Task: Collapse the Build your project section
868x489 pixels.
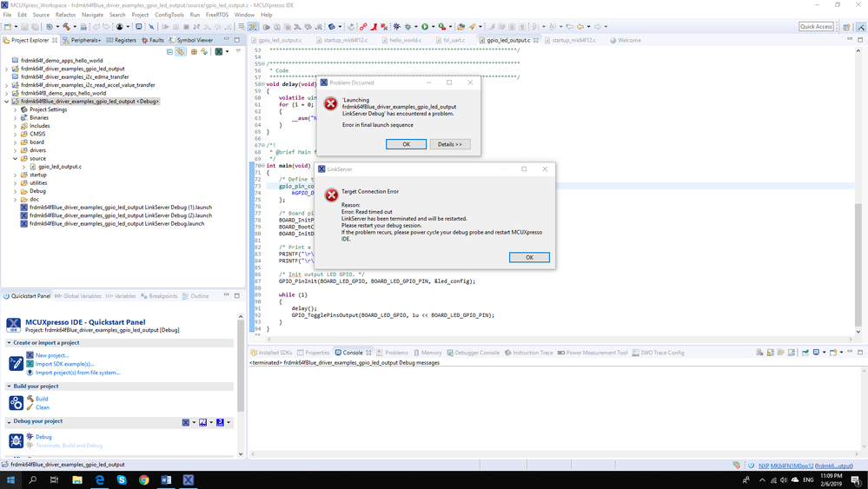Action: (x=9, y=387)
